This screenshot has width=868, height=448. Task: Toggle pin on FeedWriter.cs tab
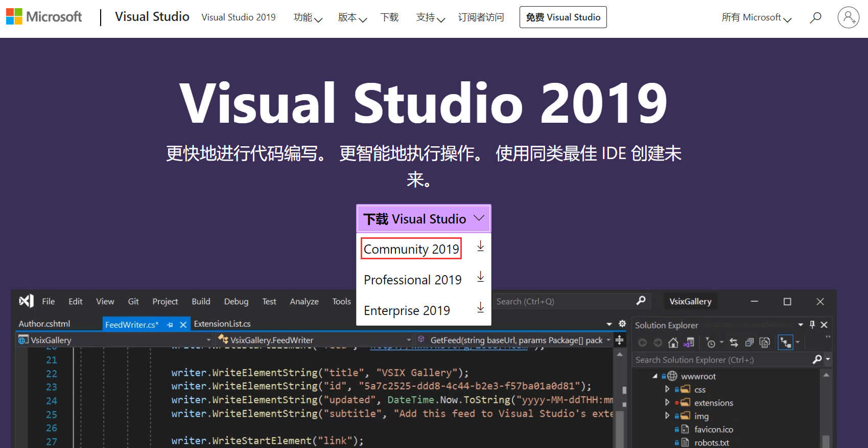coord(170,325)
